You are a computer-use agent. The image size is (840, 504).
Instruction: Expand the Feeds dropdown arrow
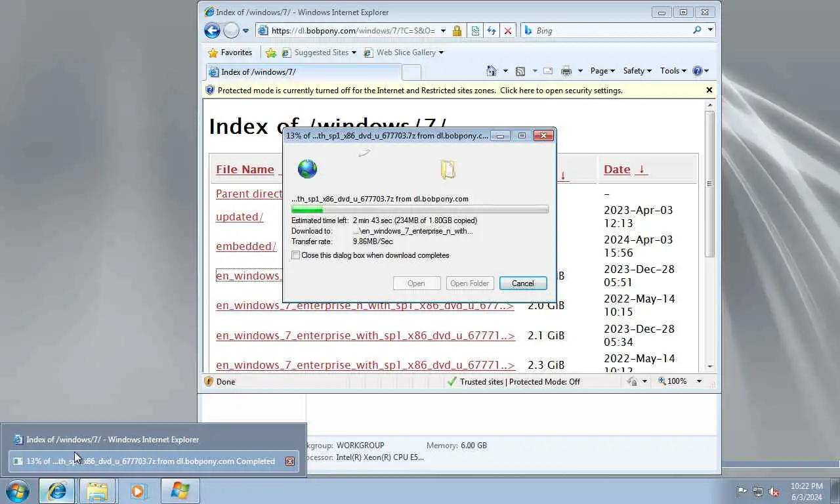coord(535,71)
